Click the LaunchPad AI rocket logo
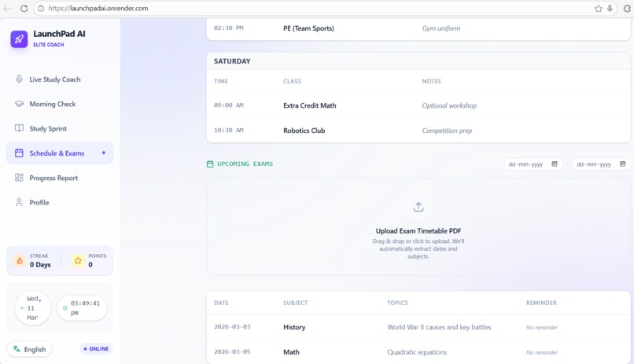 tap(19, 39)
